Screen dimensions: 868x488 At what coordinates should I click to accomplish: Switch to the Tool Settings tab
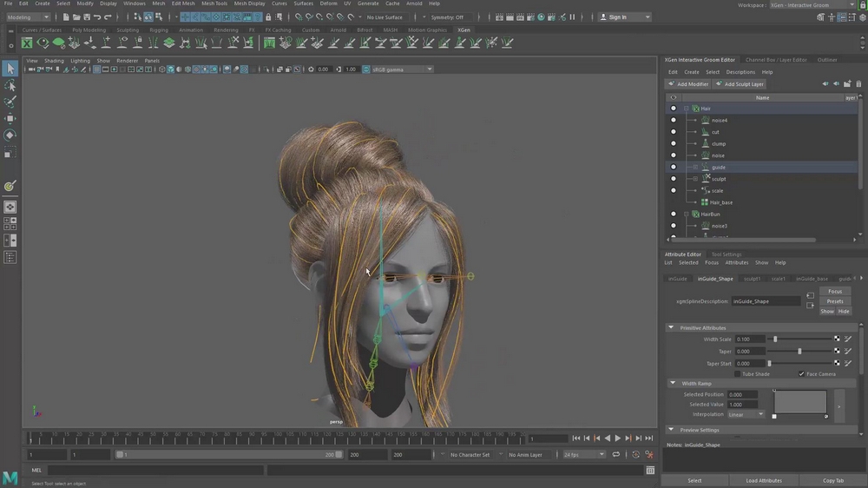(x=727, y=254)
